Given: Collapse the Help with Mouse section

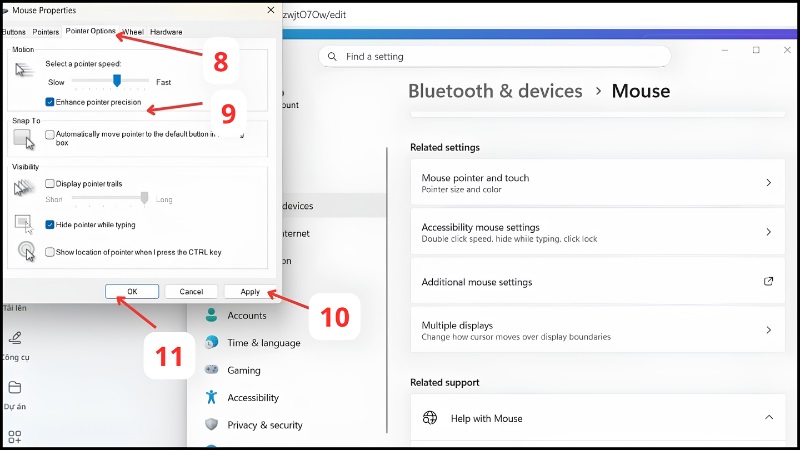Looking at the screenshot, I should click(768, 418).
